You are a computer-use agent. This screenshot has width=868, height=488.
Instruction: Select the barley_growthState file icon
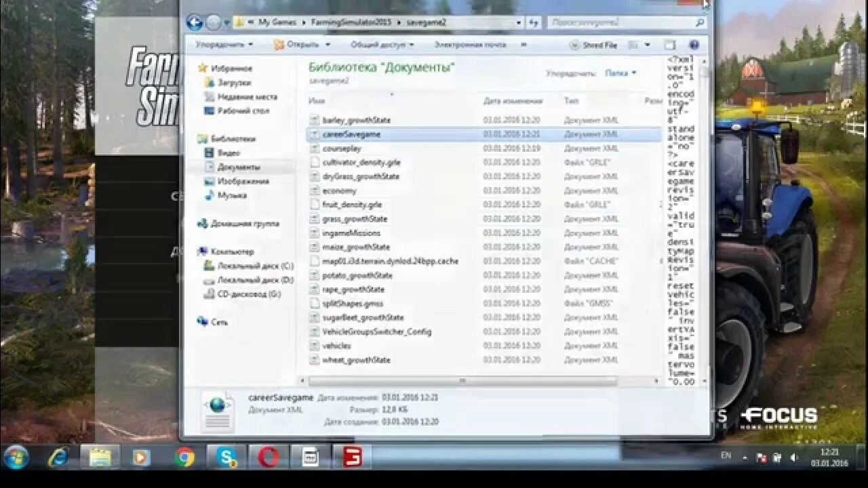(x=314, y=120)
